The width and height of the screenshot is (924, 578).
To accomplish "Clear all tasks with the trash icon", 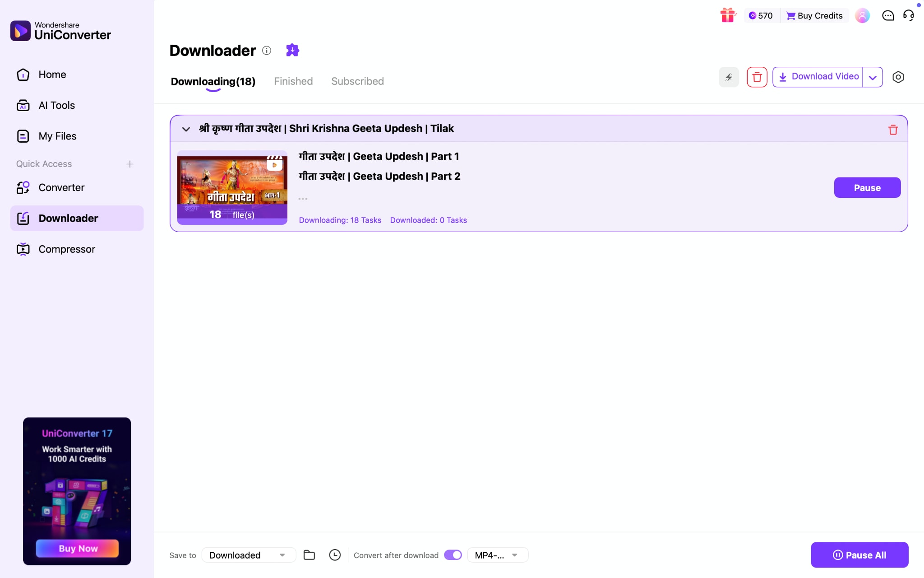I will (756, 77).
